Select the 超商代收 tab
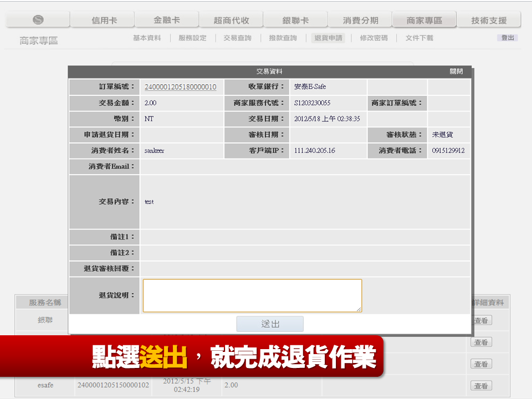Screen dimensions: 532x399 tap(231, 18)
